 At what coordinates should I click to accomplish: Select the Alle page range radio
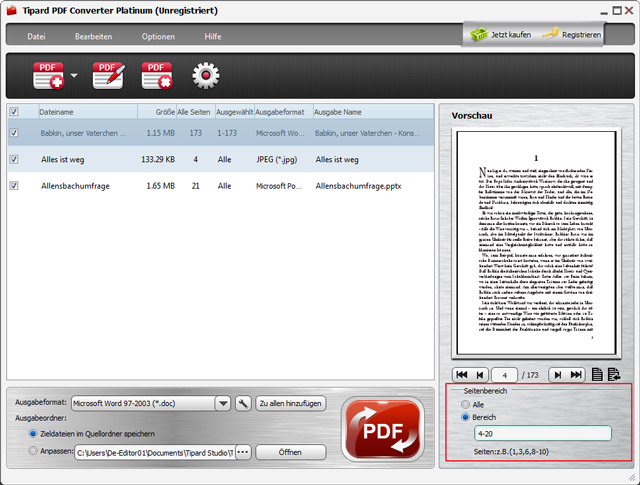pyautogui.click(x=465, y=405)
